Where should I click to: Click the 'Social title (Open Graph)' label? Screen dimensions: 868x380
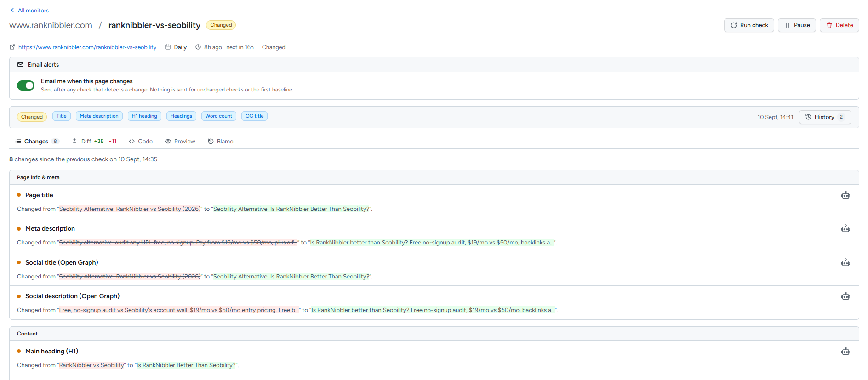click(x=62, y=263)
